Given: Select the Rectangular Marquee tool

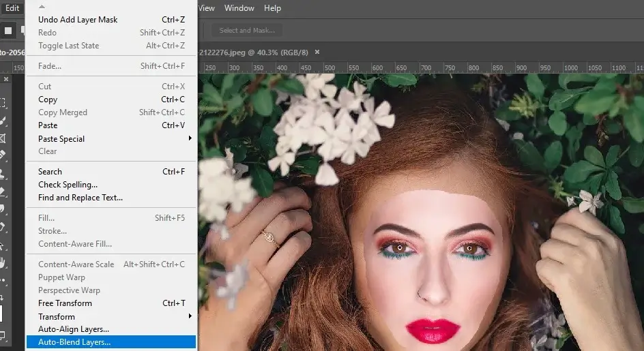Looking at the screenshot, I should [x=3, y=102].
